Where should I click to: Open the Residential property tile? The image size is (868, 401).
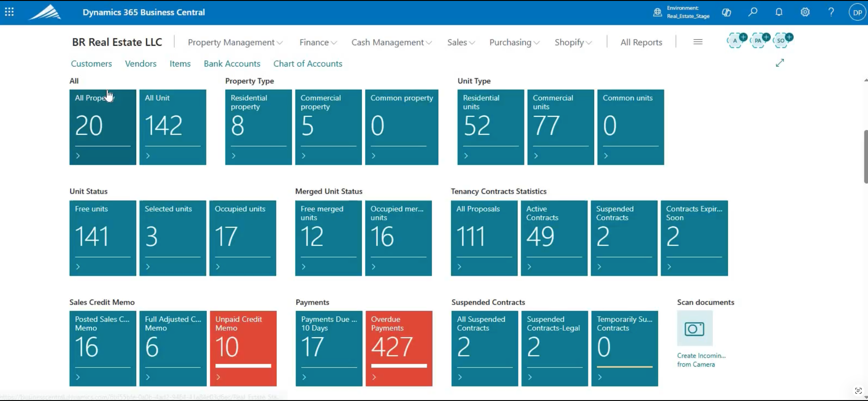(x=258, y=127)
